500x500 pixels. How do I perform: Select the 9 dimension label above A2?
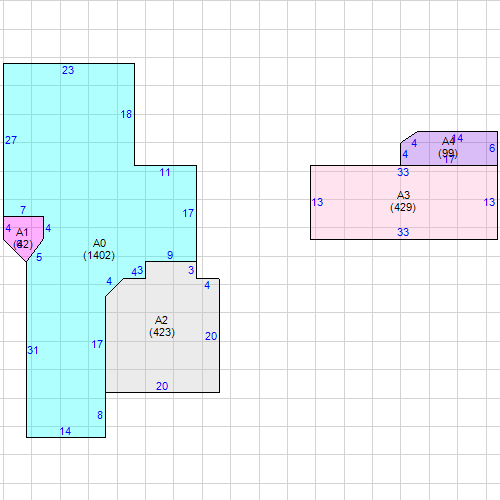point(170,255)
